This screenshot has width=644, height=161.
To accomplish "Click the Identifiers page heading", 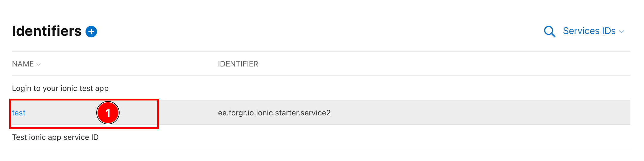I will (47, 31).
